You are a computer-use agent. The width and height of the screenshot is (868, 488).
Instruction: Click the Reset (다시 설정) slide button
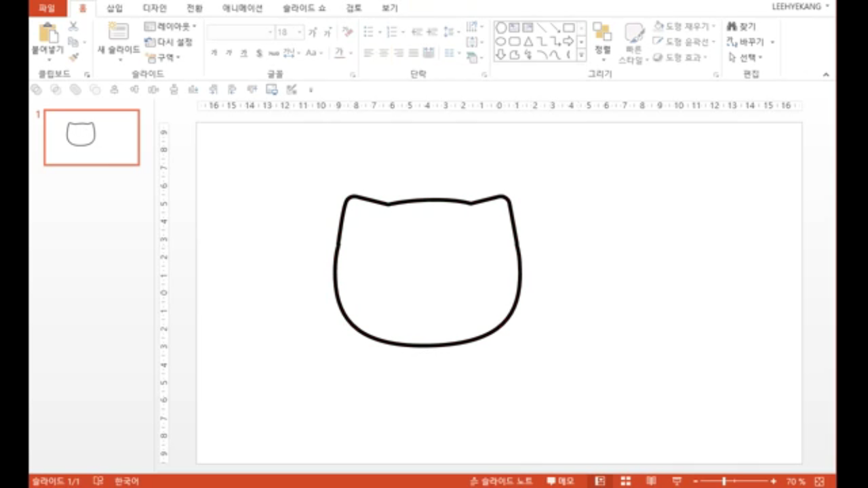pyautogui.click(x=169, y=42)
